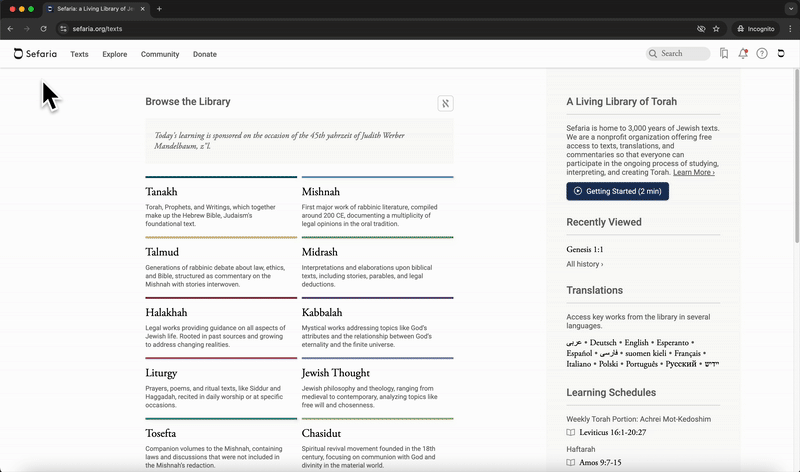Open saved bookmarks in Sefaria header
The image size is (800, 472).
724,54
